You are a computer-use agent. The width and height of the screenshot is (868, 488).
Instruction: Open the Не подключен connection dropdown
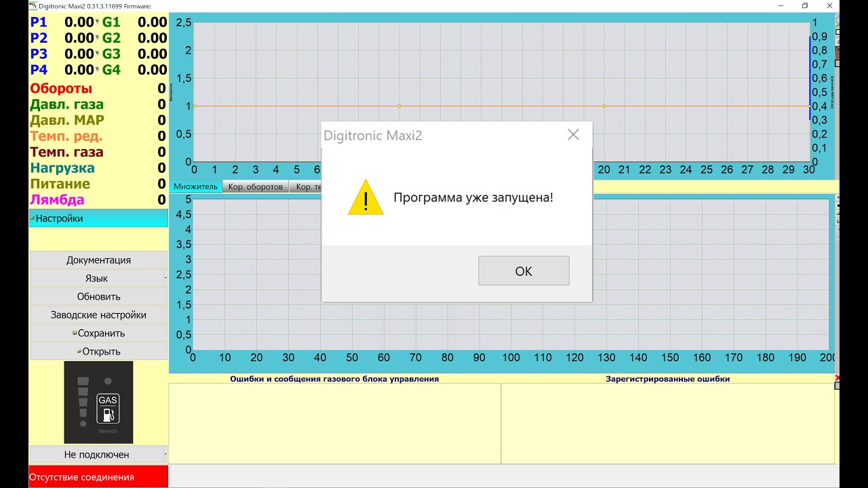pos(98,455)
